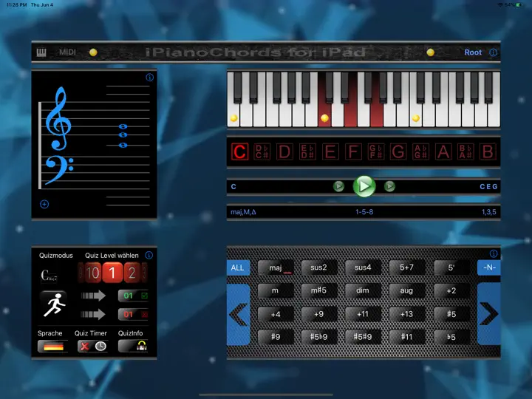The width and height of the screenshot is (532, 399).
Task: Choose the m minor chord type
Action: pyautogui.click(x=276, y=291)
